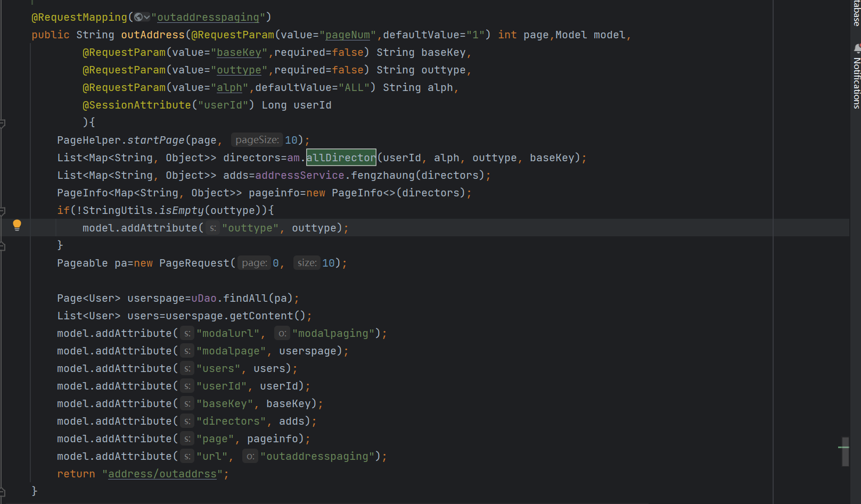Click the "outtype" request parameter link
This screenshot has width=861, height=504.
(x=239, y=70)
